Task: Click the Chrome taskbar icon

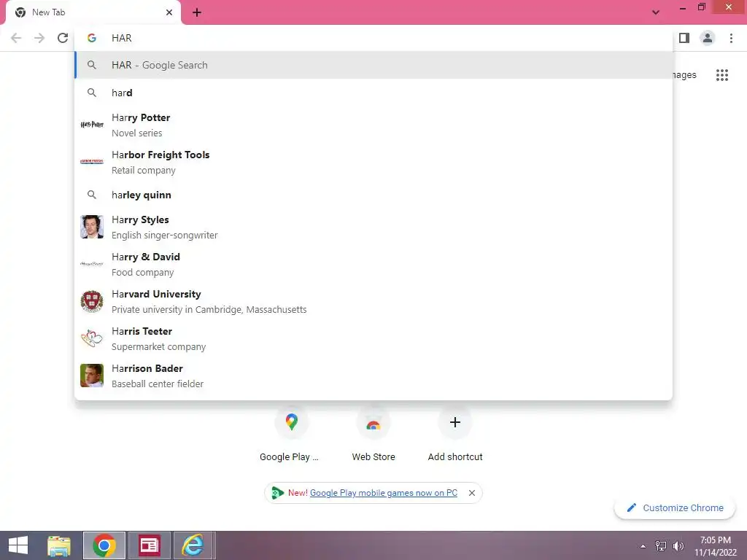Action: [x=104, y=545]
